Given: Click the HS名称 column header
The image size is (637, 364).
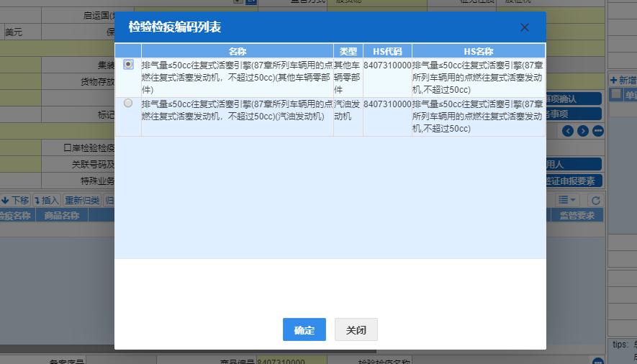Looking at the screenshot, I should [479, 51].
